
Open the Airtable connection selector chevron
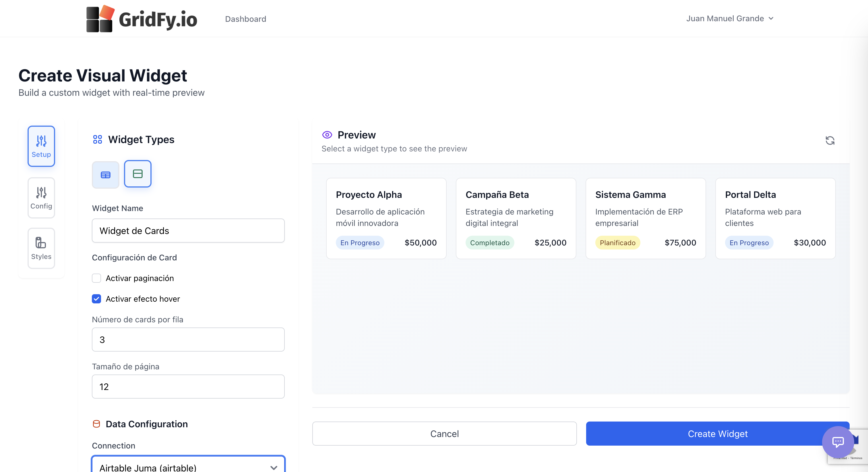[273, 468]
